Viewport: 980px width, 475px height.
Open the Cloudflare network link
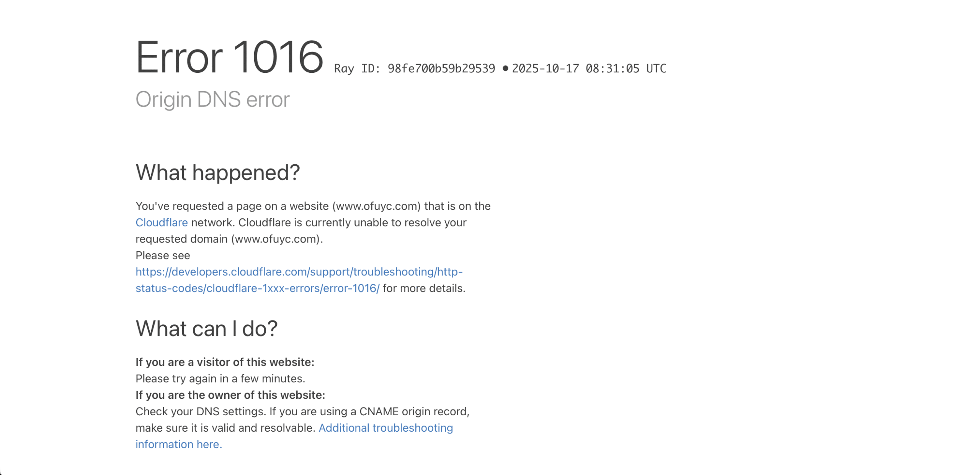[x=162, y=223]
